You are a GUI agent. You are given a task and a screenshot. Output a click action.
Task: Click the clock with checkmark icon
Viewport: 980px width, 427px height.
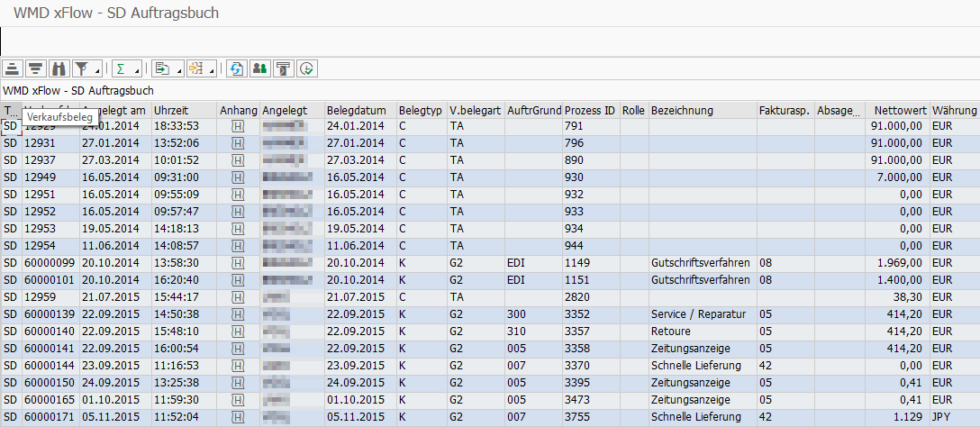(306, 68)
